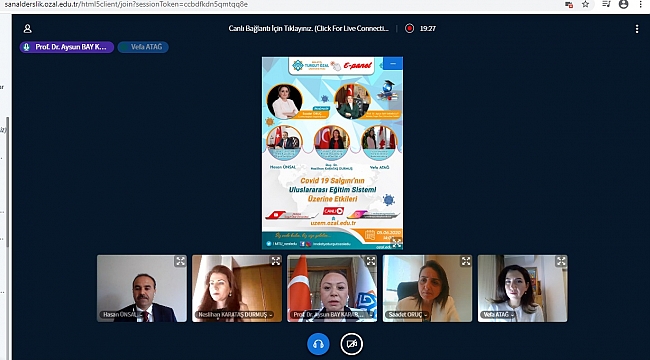Fullscreen Hasan ÜNSAL's webcam

(x=180, y=261)
